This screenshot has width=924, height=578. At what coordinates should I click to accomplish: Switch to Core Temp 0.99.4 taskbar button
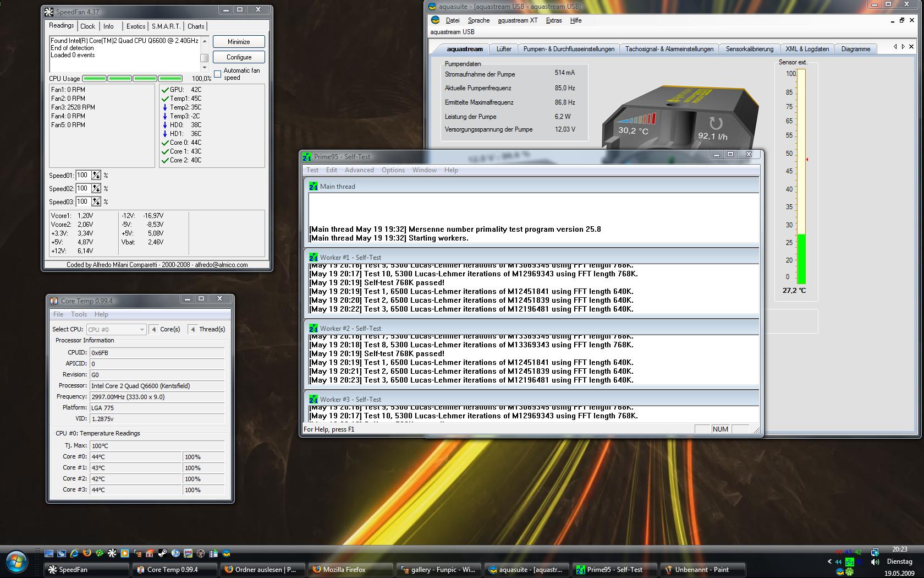click(174, 570)
